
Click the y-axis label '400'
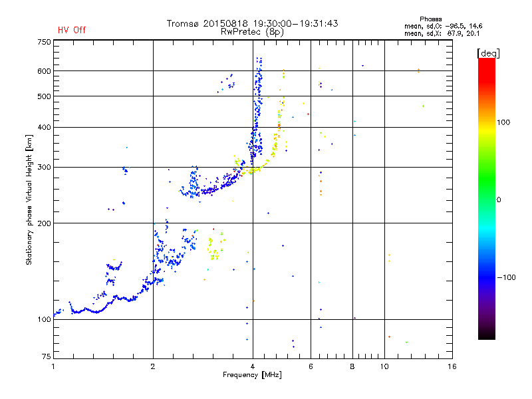pyautogui.click(x=44, y=127)
